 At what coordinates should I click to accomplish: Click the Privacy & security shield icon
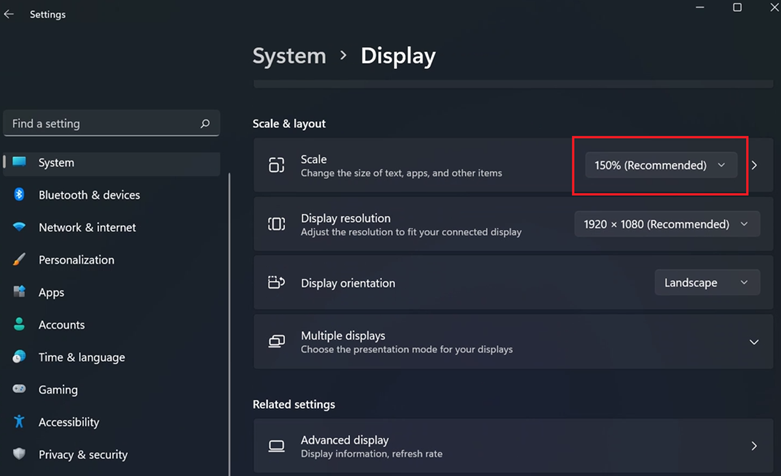(x=19, y=455)
